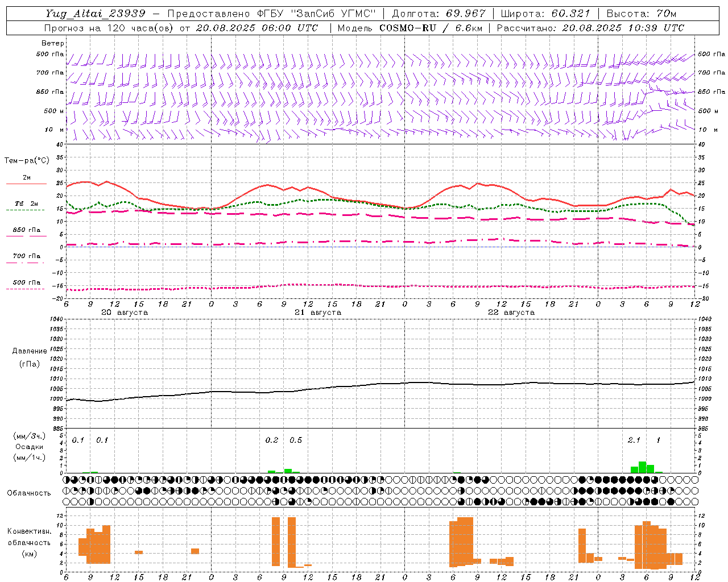Click the 22 августа date marker
This screenshot has width=728, height=582.
tap(511, 313)
